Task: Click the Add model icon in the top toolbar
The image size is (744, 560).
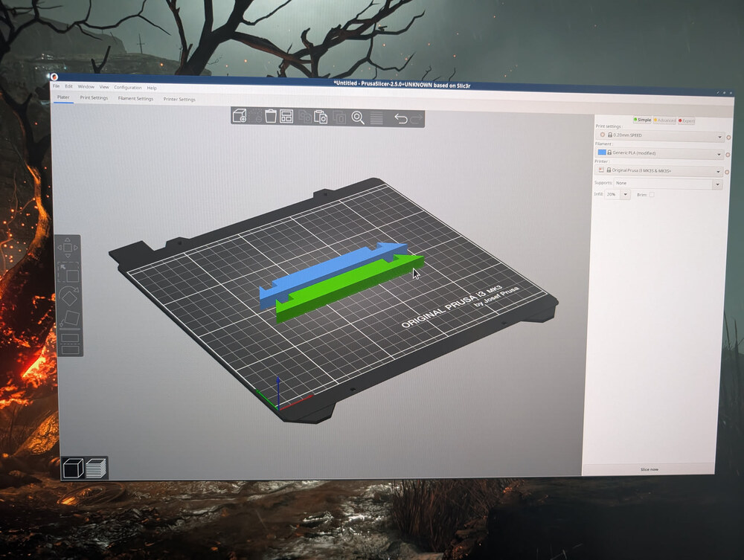Action: (240, 115)
